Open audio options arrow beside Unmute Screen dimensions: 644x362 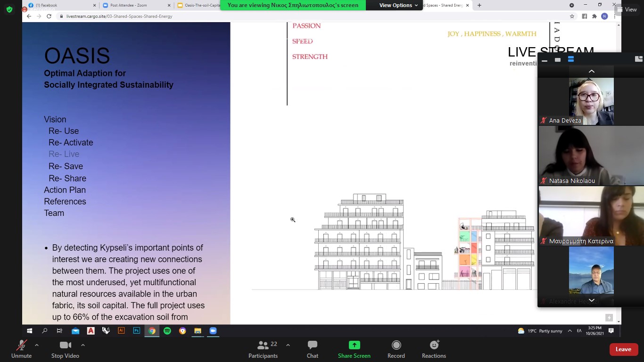click(x=37, y=345)
